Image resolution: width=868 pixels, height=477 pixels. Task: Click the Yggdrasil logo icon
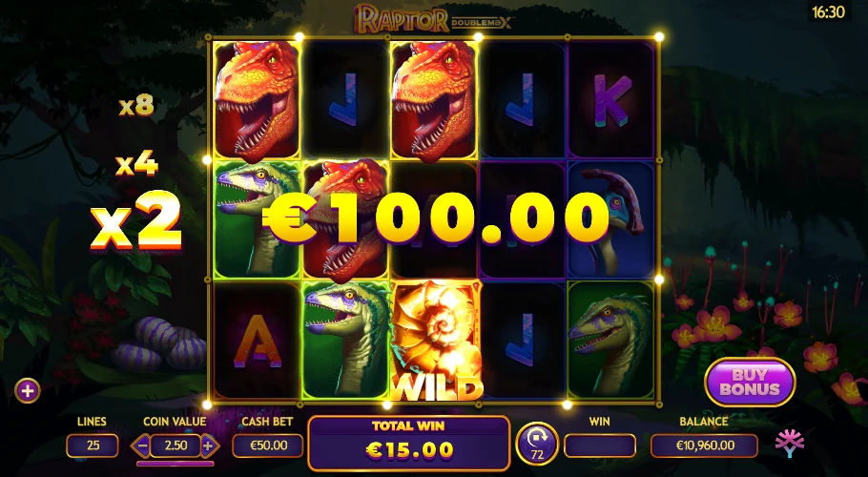pos(790,443)
